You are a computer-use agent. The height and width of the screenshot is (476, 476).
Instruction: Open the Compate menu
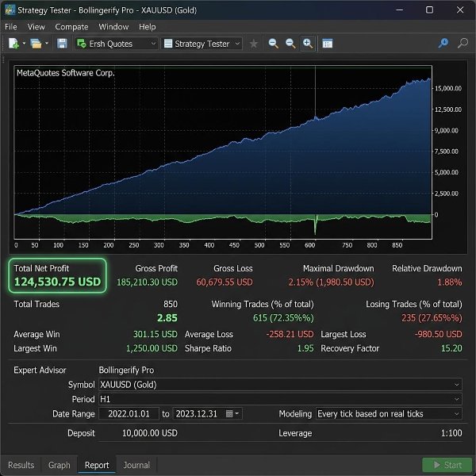[x=71, y=27]
